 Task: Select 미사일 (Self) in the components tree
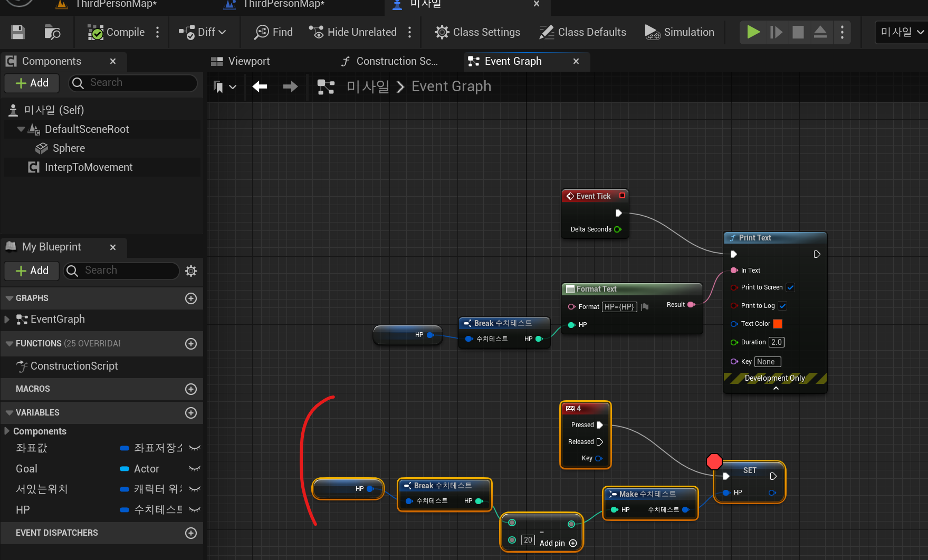[54, 110]
